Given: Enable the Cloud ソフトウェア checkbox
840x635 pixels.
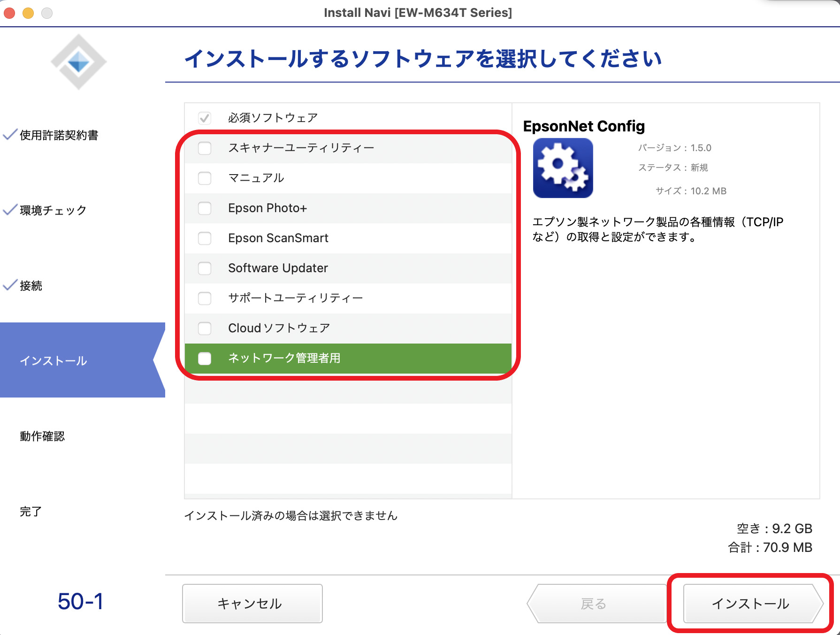Looking at the screenshot, I should pos(205,329).
